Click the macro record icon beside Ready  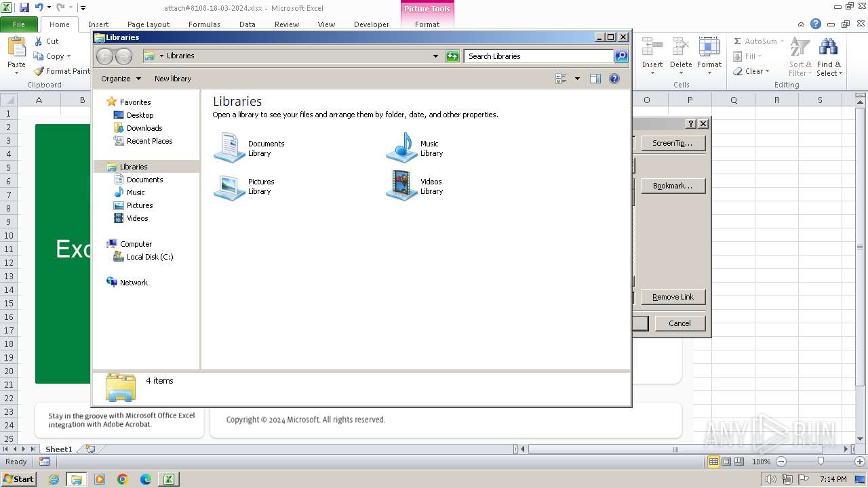click(x=44, y=462)
